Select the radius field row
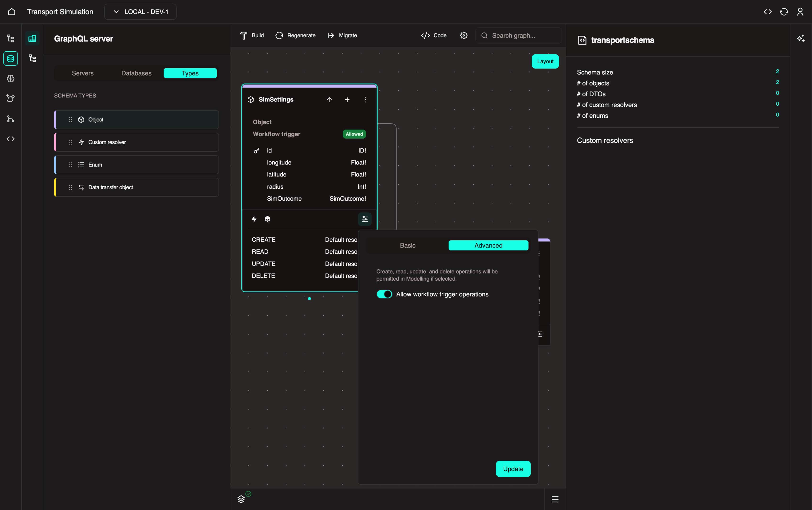 (309, 187)
